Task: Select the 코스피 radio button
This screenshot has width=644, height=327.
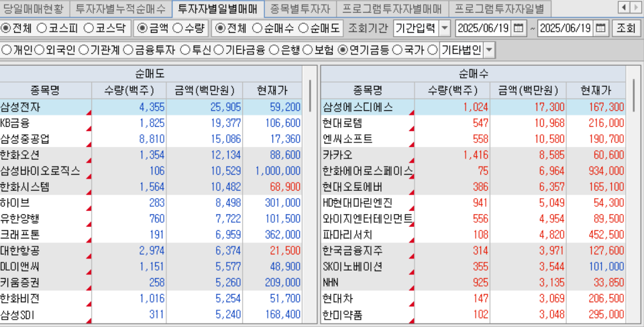Action: (x=42, y=28)
